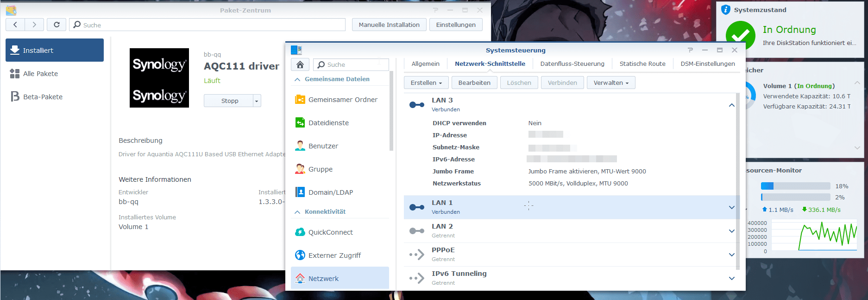Image resolution: width=868 pixels, height=300 pixels.
Task: Open Manuelle Installation
Action: (389, 25)
